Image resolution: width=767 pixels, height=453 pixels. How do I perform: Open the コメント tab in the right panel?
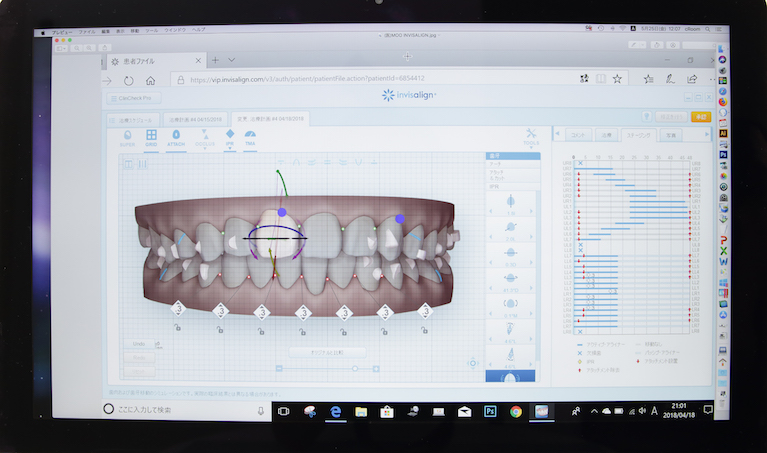[578, 135]
